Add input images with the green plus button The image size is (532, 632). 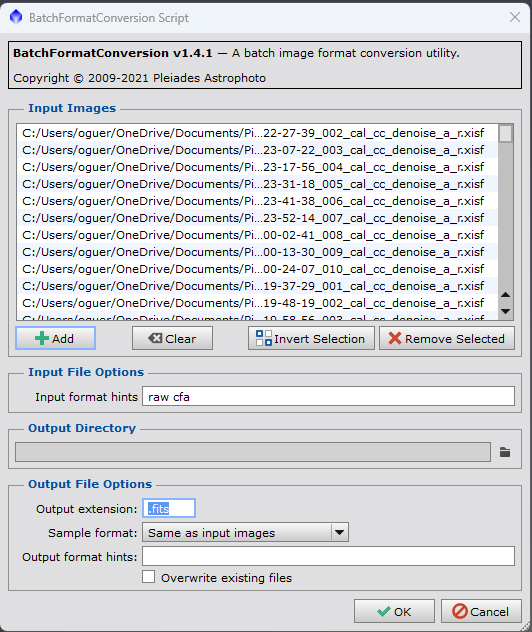pyautogui.click(x=55, y=338)
